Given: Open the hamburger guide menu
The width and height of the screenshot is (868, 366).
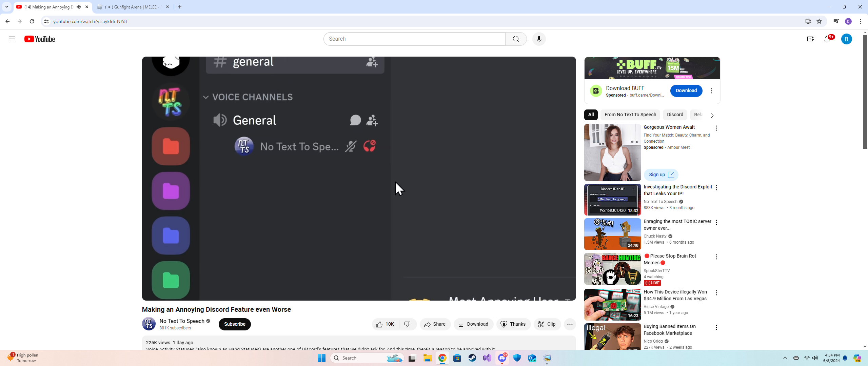Looking at the screenshot, I should click(x=12, y=39).
